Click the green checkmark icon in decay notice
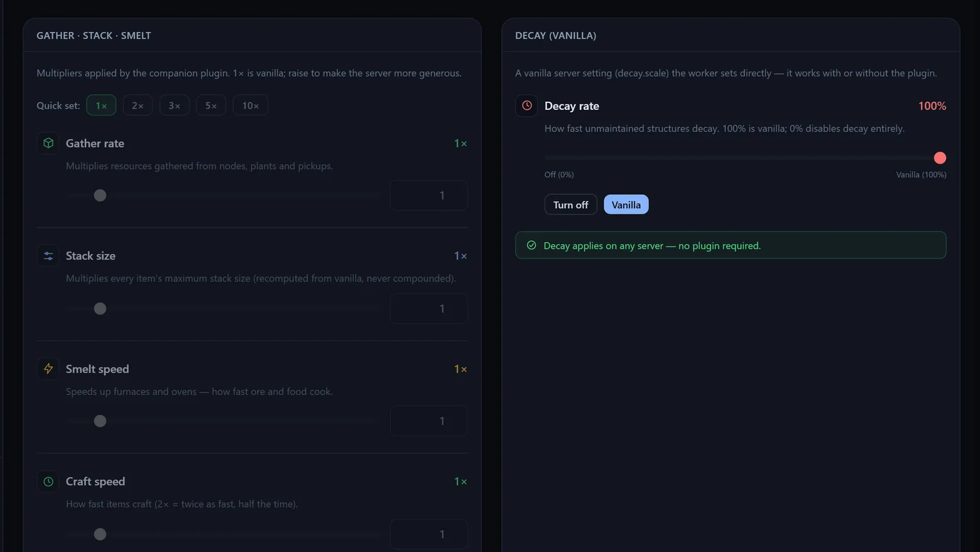 pyautogui.click(x=531, y=245)
